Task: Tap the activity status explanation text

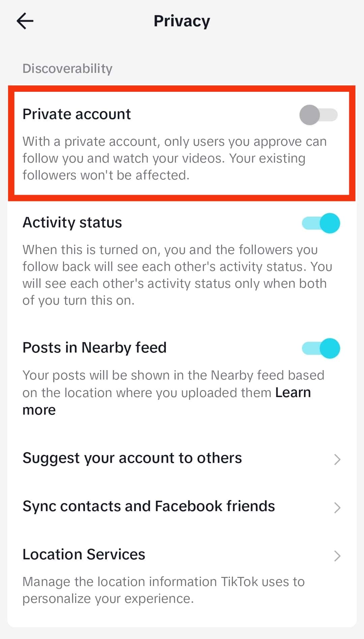Action: click(x=177, y=275)
